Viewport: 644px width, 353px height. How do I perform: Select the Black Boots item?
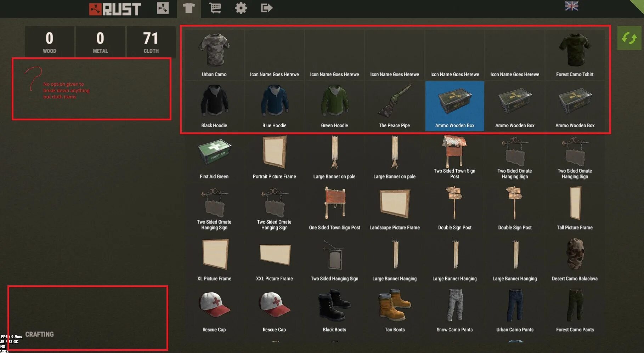click(x=334, y=310)
